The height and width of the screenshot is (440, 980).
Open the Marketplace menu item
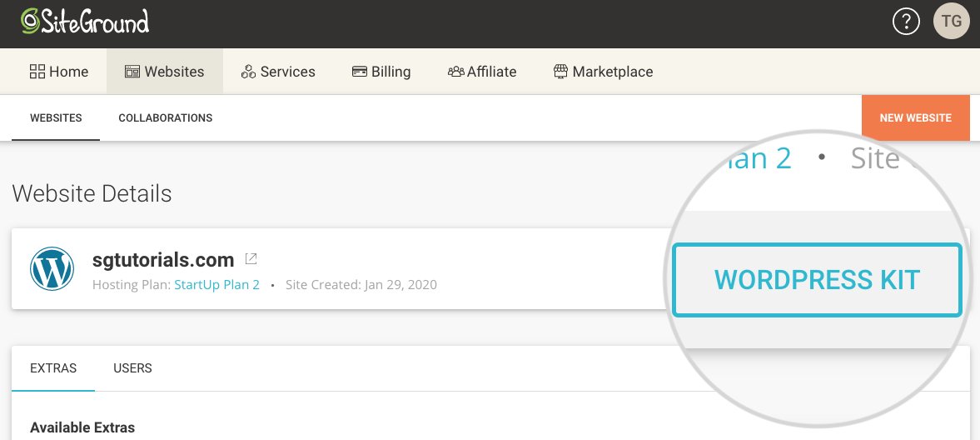pyautogui.click(x=603, y=72)
